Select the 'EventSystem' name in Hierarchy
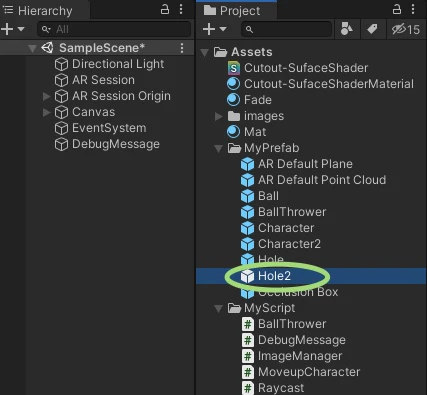This screenshot has width=427, height=395. click(x=109, y=128)
